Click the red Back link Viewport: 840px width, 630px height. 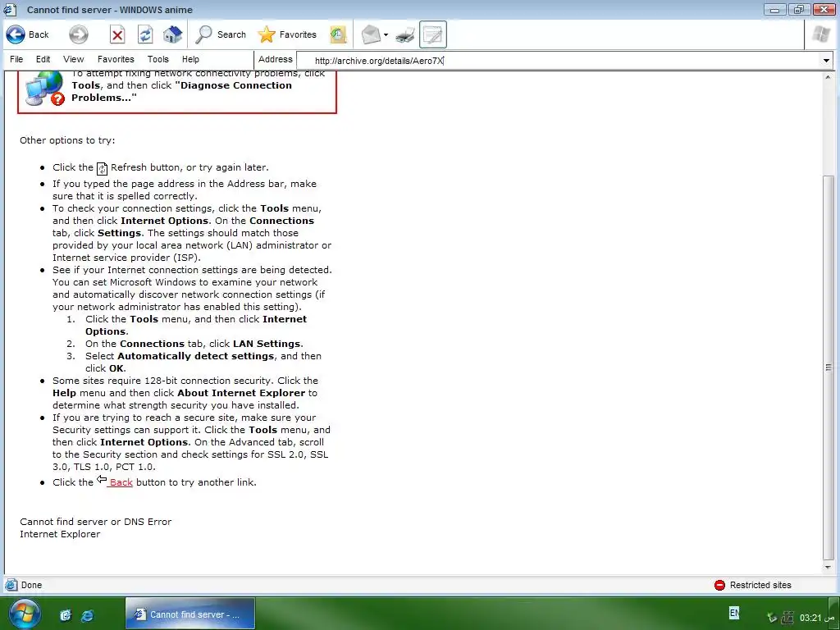pyautogui.click(x=121, y=482)
